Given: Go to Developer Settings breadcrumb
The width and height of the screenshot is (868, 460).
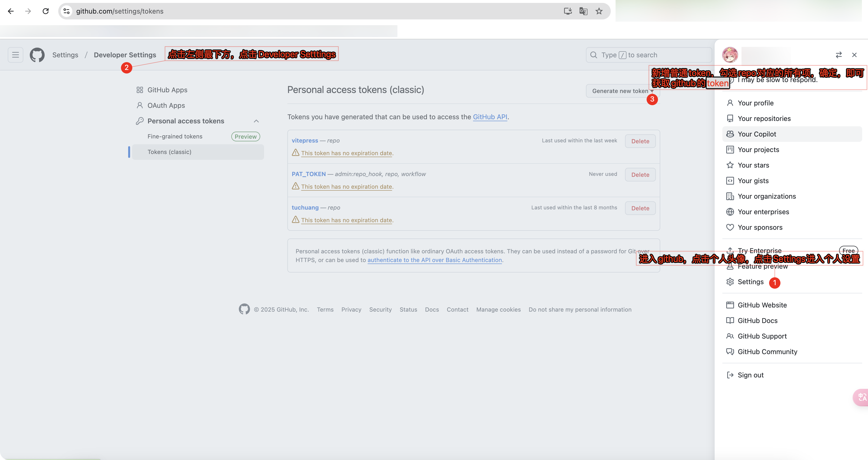Looking at the screenshot, I should tap(125, 55).
